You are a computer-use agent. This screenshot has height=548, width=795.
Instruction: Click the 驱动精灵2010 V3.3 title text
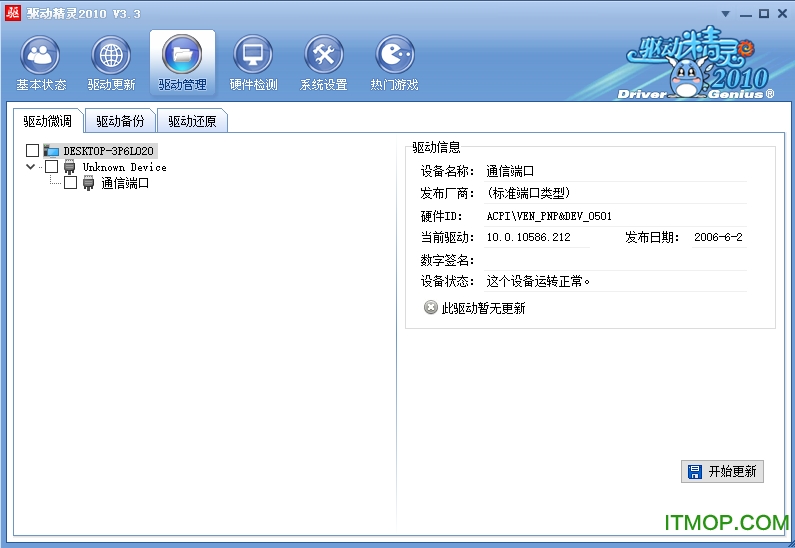[x=84, y=14]
